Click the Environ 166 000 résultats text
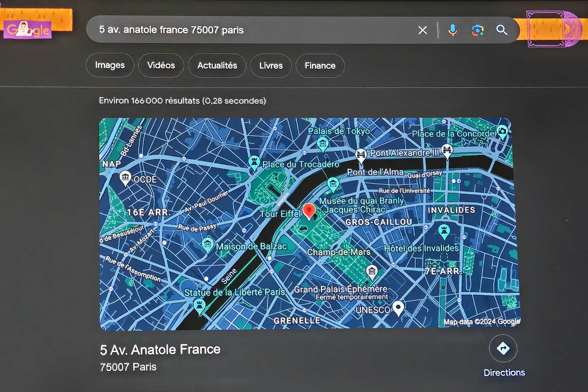 182,101
